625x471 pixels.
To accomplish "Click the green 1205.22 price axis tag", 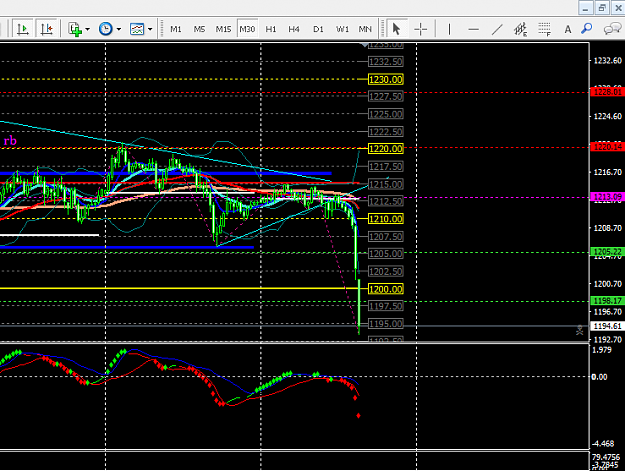I will (x=607, y=252).
